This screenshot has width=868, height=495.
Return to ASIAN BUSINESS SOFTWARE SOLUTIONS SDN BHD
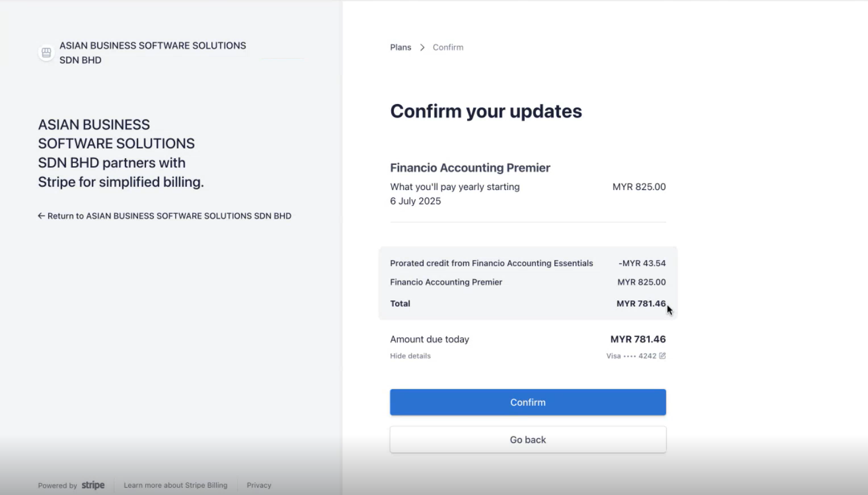tap(164, 216)
